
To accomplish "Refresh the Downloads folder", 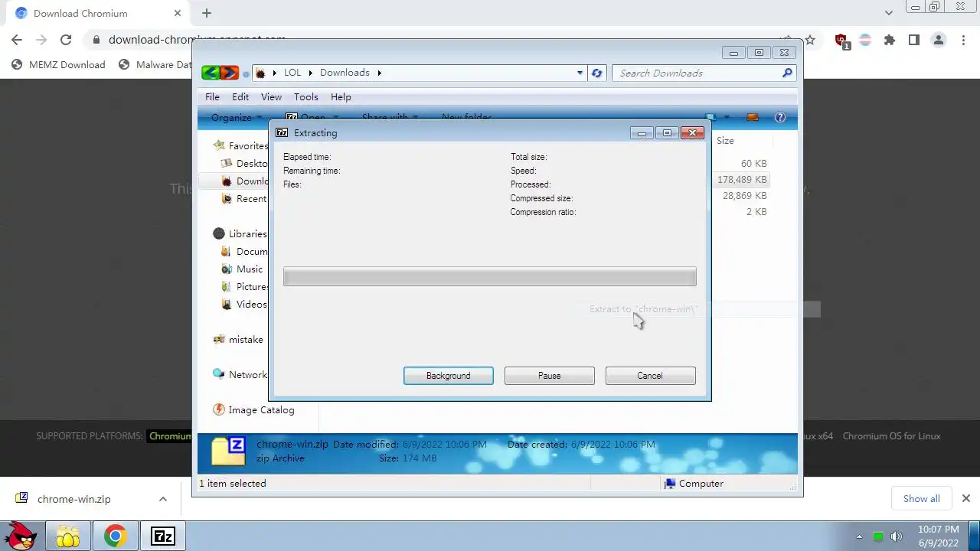I will tap(597, 73).
